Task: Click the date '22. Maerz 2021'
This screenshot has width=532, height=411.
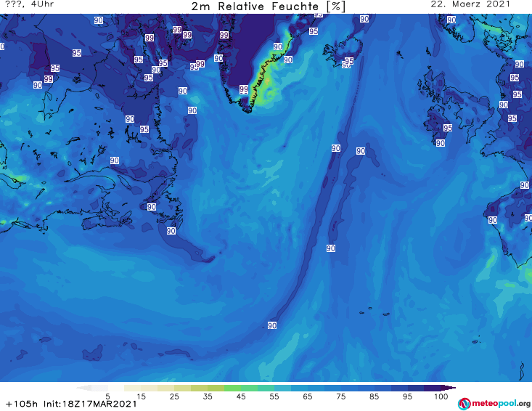Action: click(470, 4)
